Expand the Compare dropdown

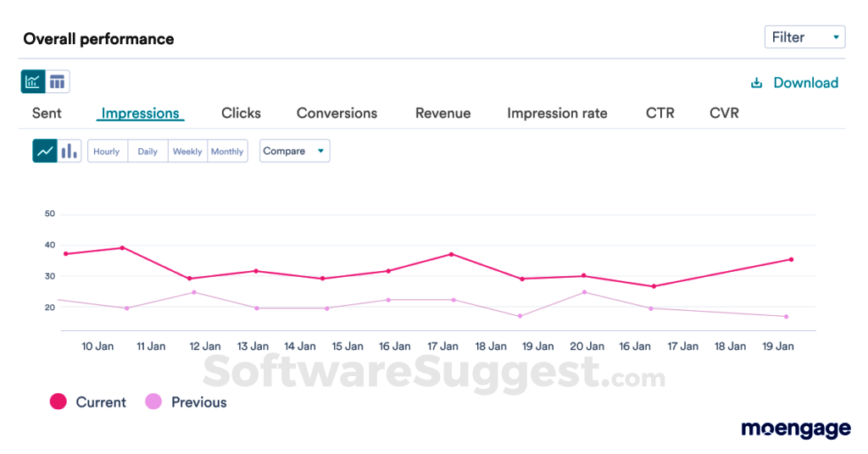(294, 151)
